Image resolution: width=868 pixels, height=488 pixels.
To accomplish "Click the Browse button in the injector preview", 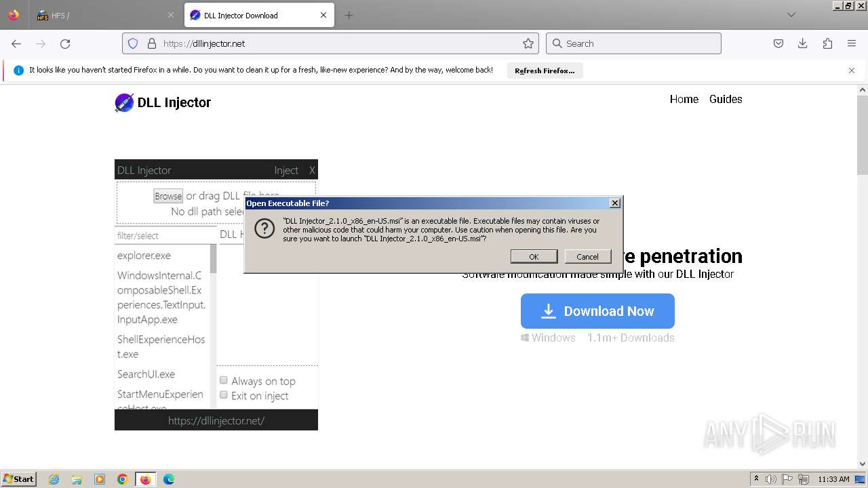I will (x=168, y=196).
